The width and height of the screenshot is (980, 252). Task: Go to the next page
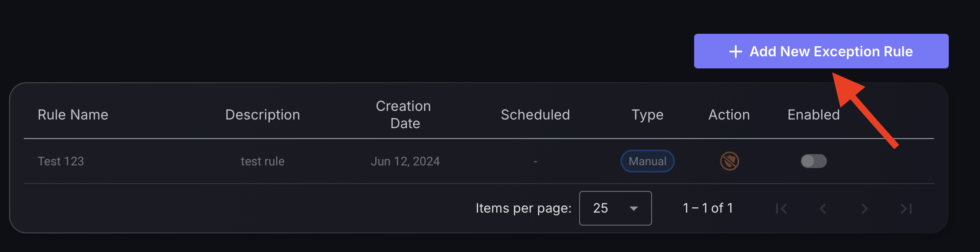865,209
